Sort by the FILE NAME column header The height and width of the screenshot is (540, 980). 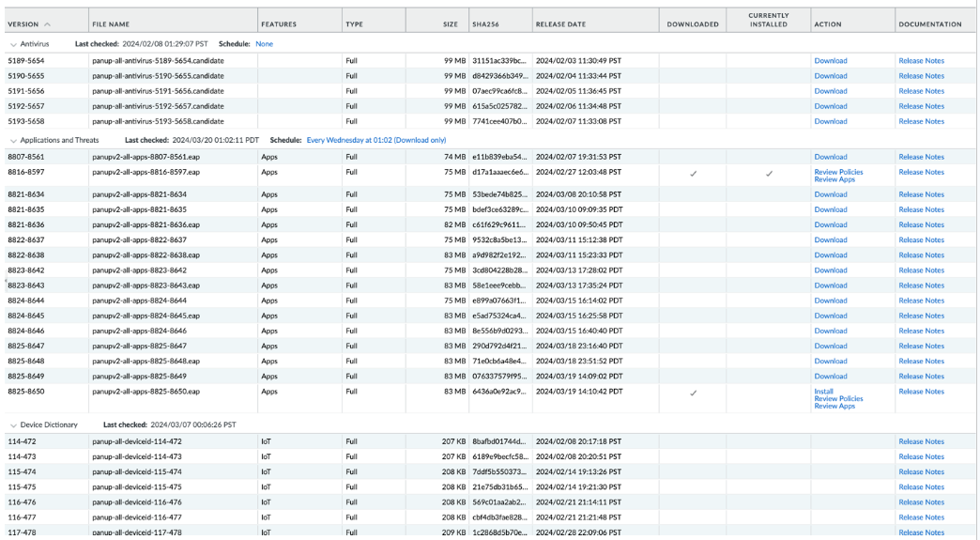(111, 24)
